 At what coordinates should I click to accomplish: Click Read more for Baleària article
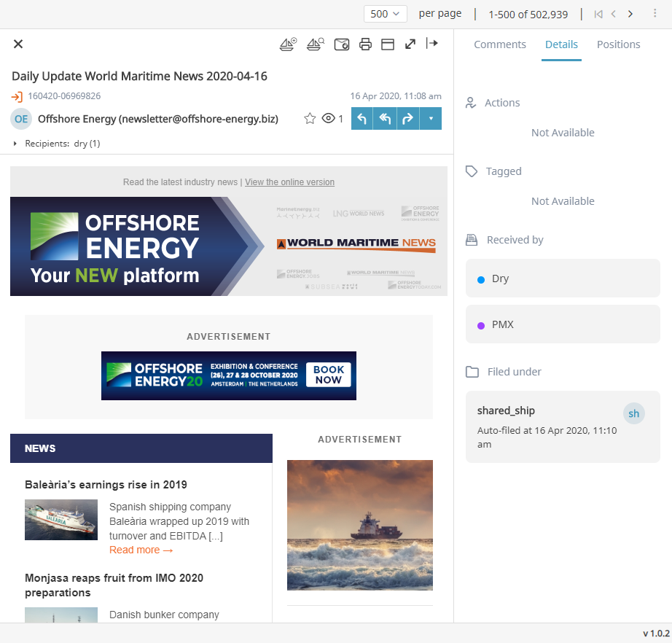(141, 550)
